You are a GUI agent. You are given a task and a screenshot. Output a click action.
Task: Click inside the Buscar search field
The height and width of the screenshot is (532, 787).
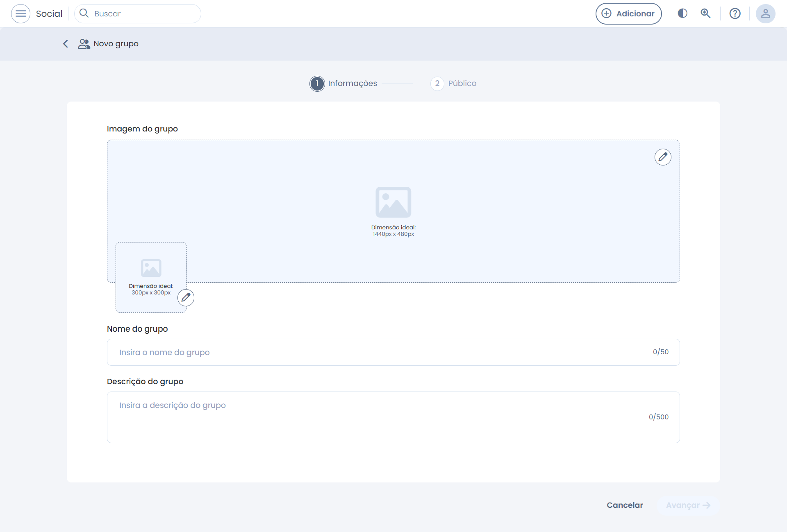coord(143,14)
